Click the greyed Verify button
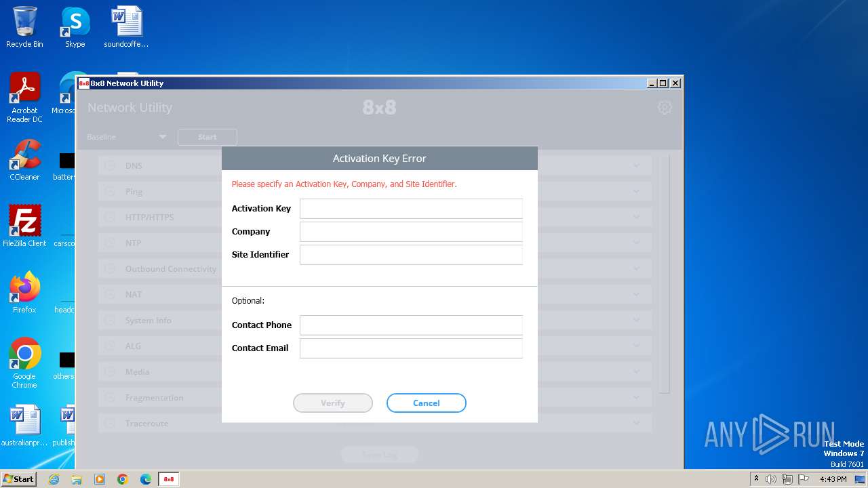Screen dimensions: 868x488 click(x=333, y=403)
